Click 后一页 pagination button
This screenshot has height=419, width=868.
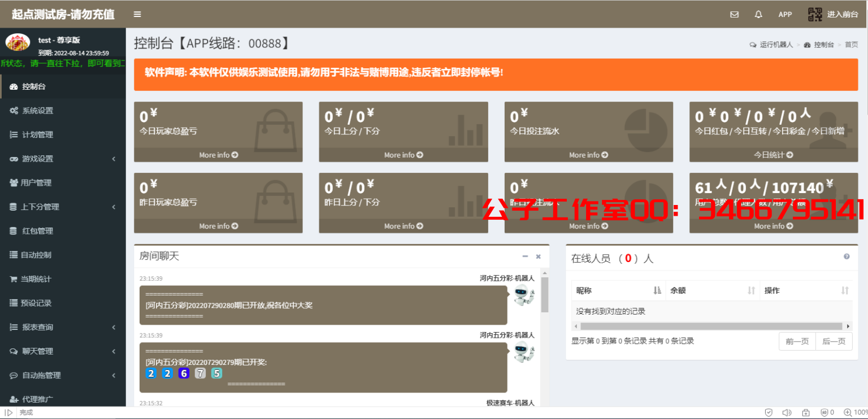click(x=834, y=341)
